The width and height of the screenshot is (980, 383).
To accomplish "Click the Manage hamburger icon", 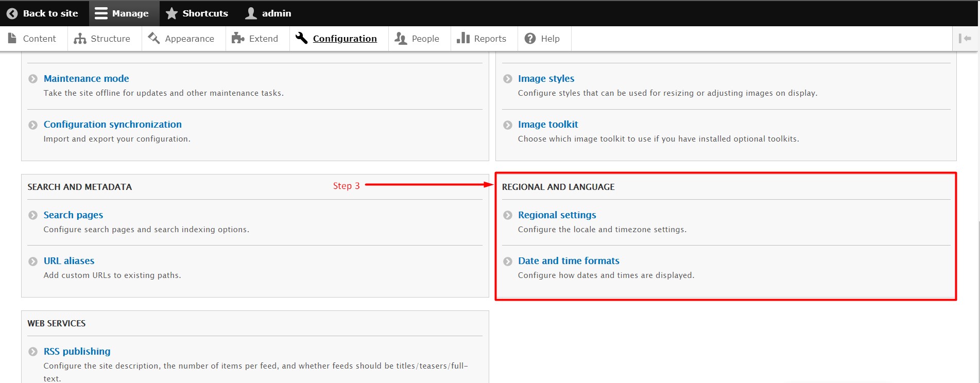I will [x=101, y=13].
